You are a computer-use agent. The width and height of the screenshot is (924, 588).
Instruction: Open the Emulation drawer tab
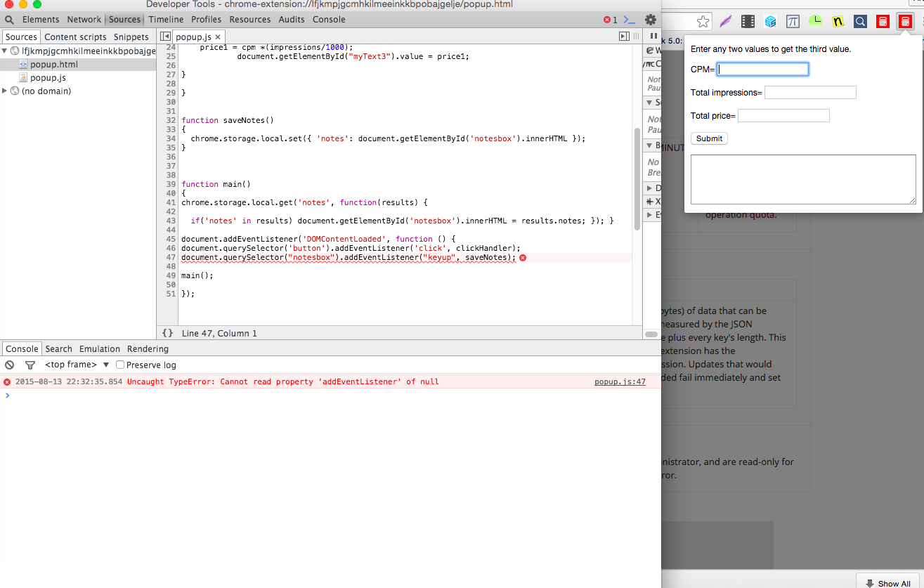(100, 348)
